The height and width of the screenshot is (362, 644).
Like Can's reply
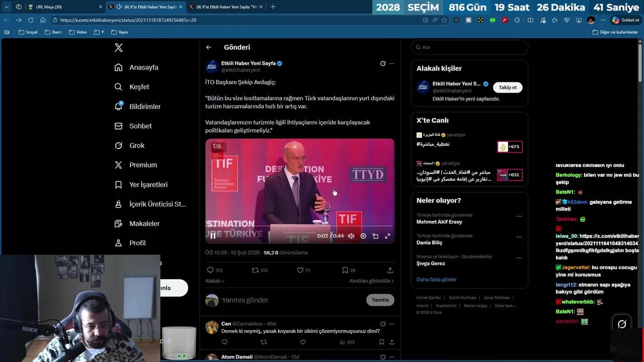pyautogui.click(x=303, y=342)
